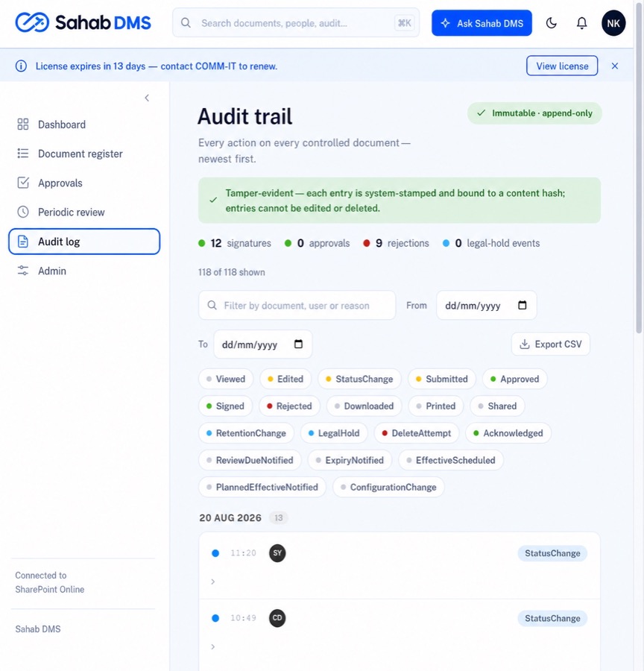Toggle the ExpiryNotified filter chip

click(x=350, y=460)
